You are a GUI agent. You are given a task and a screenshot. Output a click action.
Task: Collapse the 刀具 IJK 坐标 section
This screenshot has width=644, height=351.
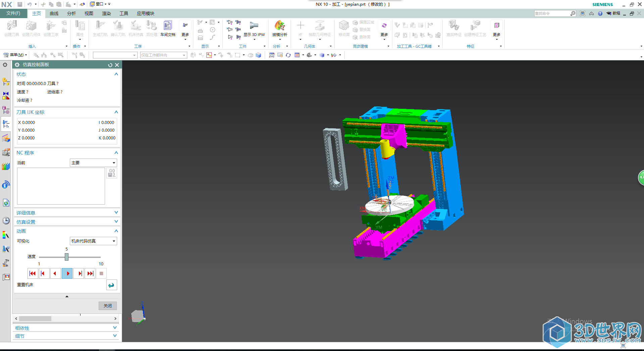[x=116, y=112]
